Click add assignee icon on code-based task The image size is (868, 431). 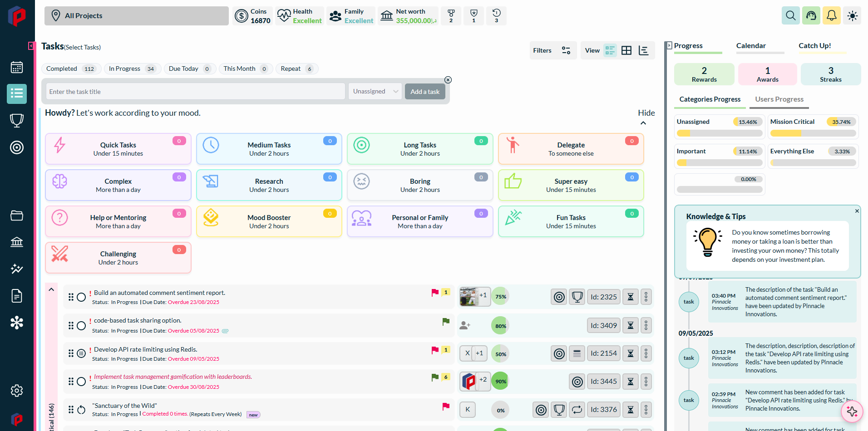[x=465, y=325]
